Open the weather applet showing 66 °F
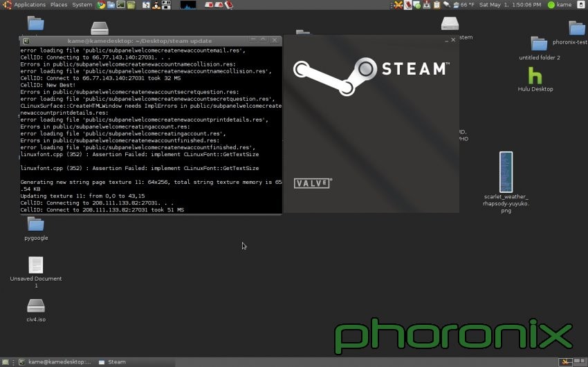This screenshot has width=588, height=367. coord(463,5)
